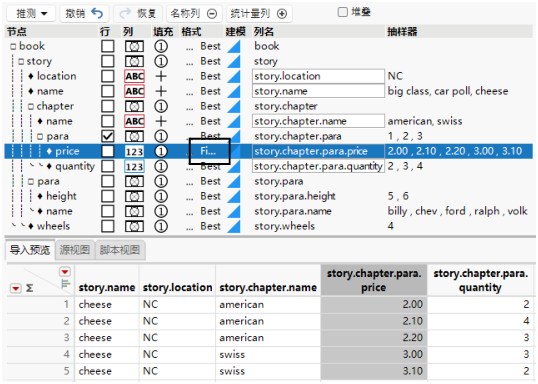Screen dimensions: 538x384
Task: Open the Fi... format selector for price
Action: 208,151
